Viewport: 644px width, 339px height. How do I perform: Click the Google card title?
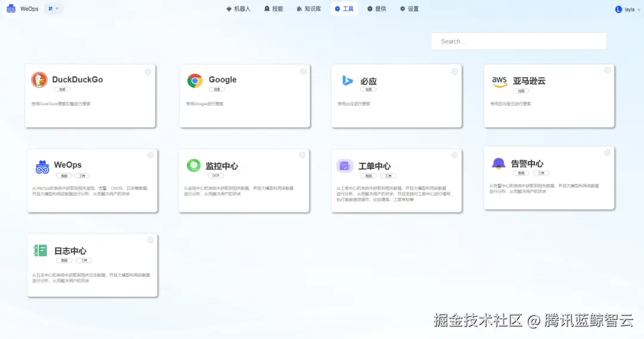[x=222, y=80]
